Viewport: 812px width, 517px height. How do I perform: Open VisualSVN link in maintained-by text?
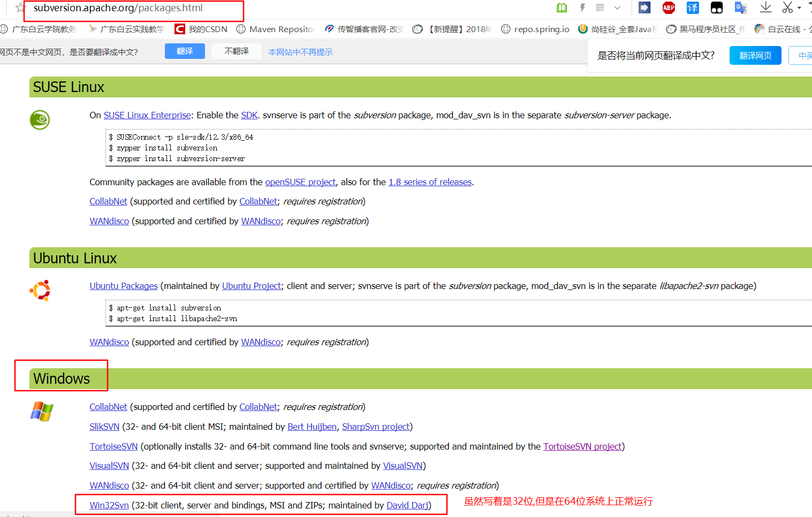[x=403, y=466]
